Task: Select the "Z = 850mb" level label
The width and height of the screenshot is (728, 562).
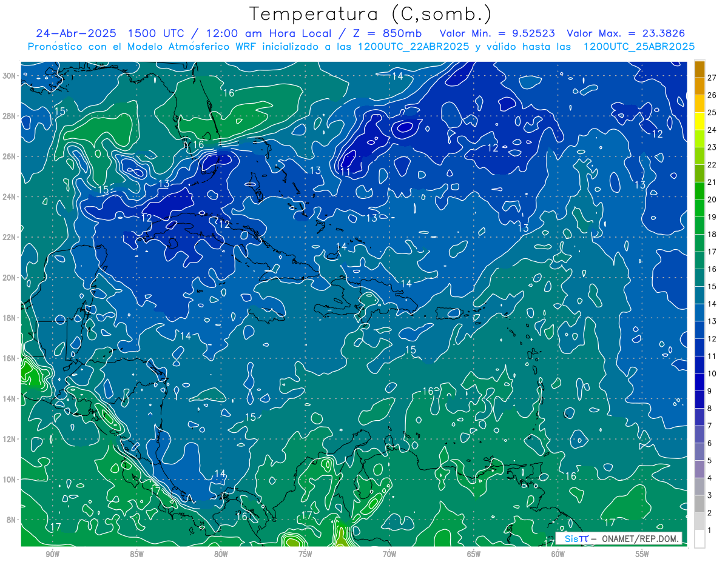Action: coord(387,33)
